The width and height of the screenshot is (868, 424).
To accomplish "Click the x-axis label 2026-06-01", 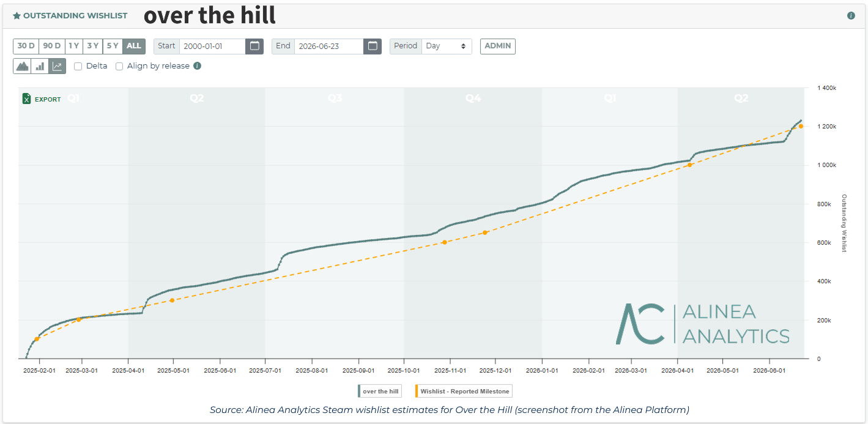I will (769, 370).
